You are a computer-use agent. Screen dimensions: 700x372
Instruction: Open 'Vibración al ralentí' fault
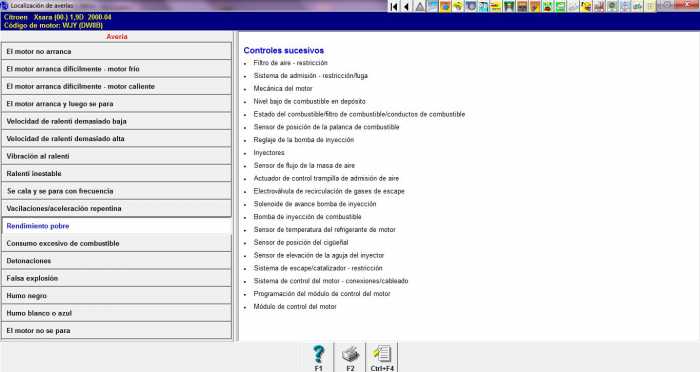pos(117,156)
